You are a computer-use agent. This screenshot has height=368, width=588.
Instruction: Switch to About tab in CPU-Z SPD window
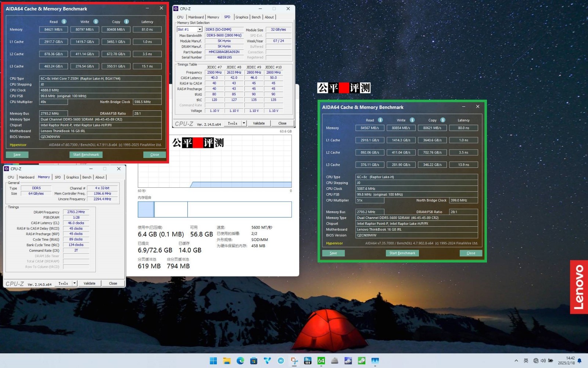click(269, 17)
